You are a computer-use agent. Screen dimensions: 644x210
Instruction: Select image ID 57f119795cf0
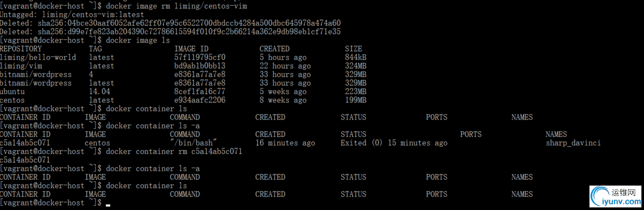(x=200, y=58)
